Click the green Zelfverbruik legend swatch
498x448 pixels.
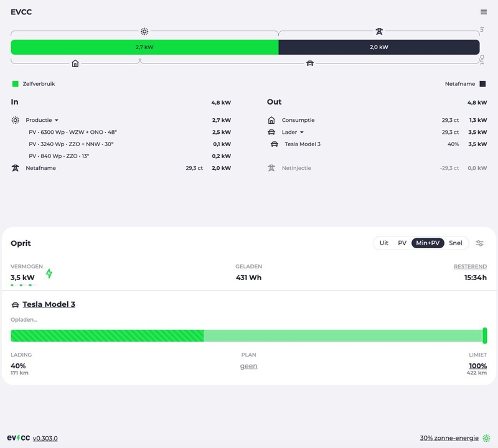pyautogui.click(x=15, y=84)
